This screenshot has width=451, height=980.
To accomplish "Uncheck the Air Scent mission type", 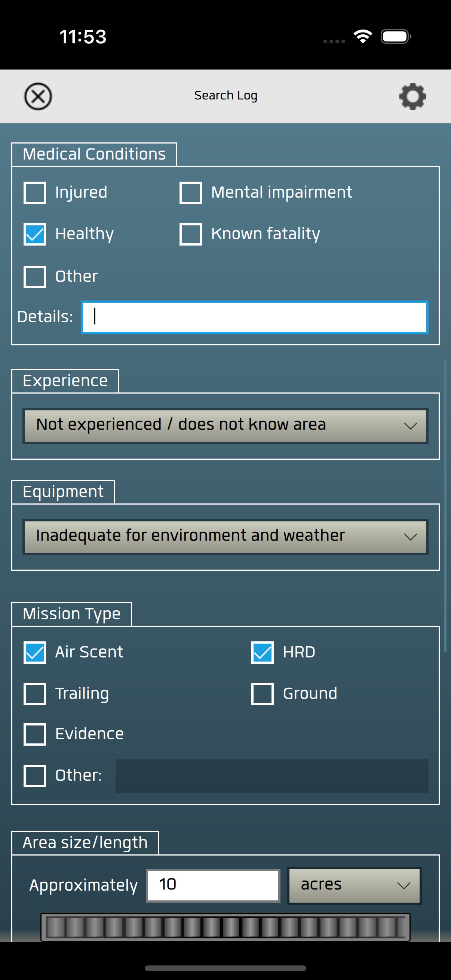I will (x=35, y=653).
